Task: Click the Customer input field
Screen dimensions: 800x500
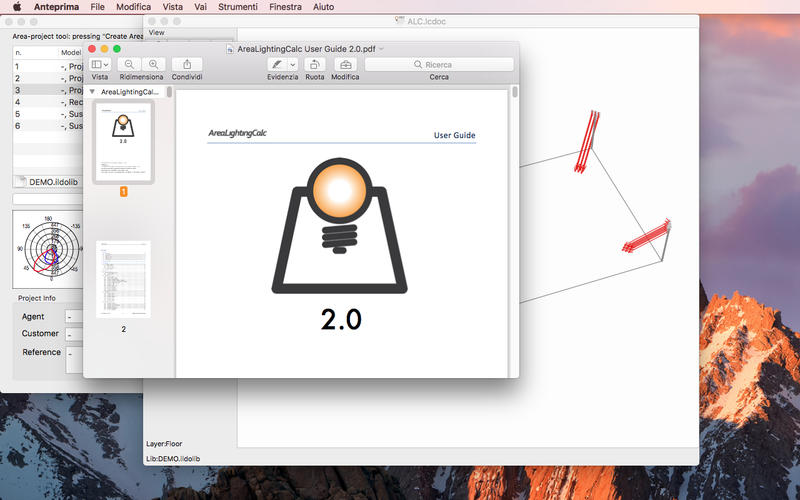Action: (x=74, y=334)
